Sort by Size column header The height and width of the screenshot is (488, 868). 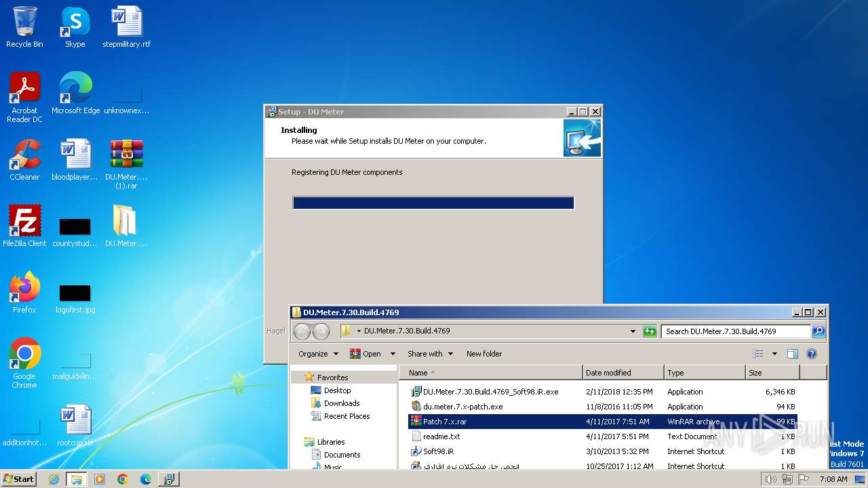click(772, 373)
